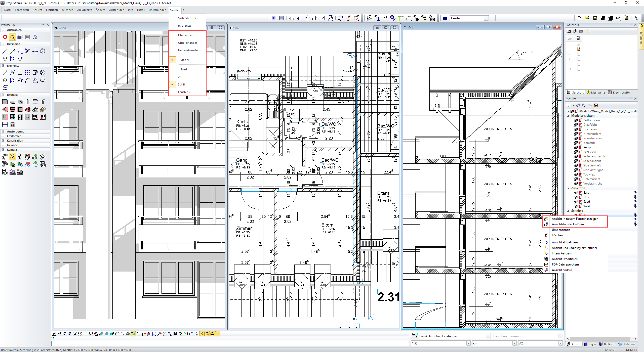Open the Messwerte tab
The image size is (644, 352).
[x=596, y=93]
